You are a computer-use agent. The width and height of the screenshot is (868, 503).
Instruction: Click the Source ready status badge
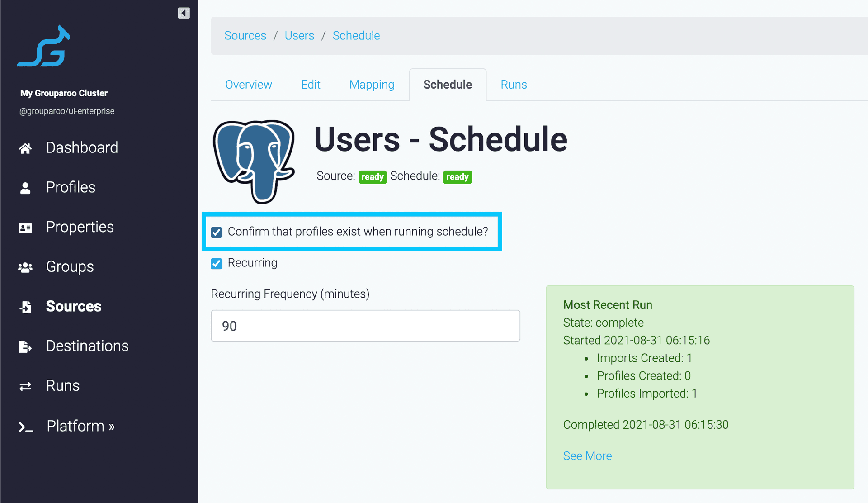(373, 177)
